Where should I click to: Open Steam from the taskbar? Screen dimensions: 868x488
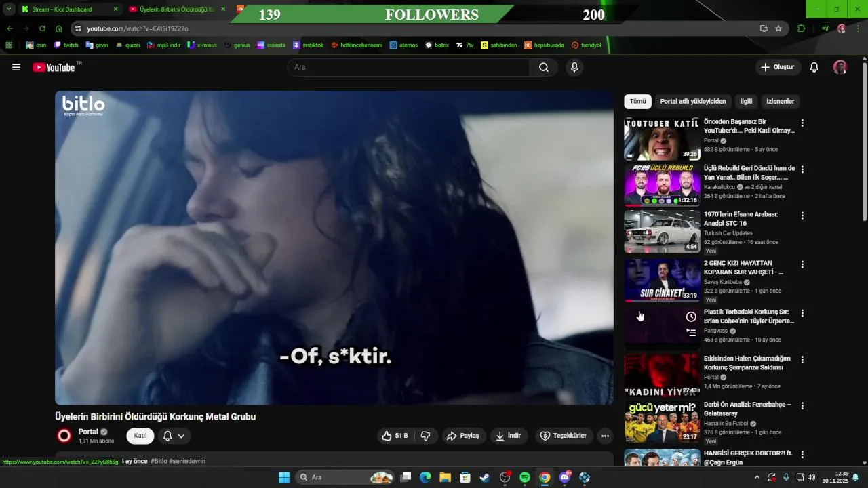click(485, 477)
